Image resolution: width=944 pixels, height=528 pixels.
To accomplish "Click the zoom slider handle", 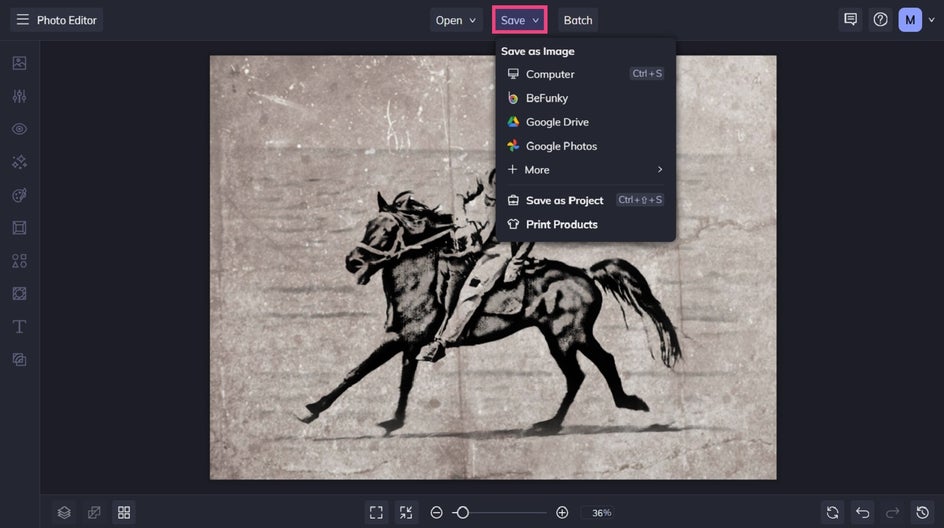I will click(x=462, y=512).
